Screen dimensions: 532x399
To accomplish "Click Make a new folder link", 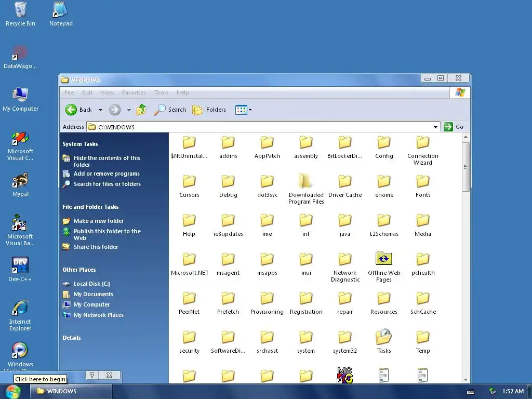I will click(99, 221).
